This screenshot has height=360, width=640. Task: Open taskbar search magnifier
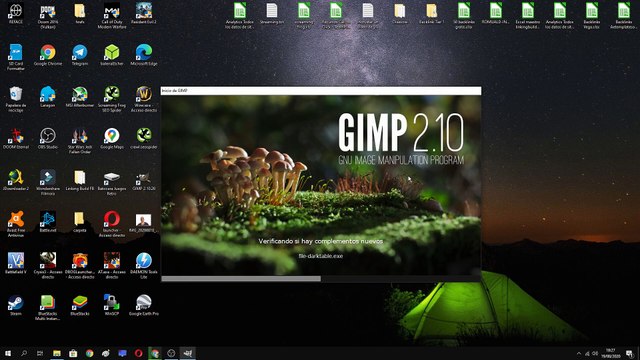pyautogui.click(x=24, y=353)
